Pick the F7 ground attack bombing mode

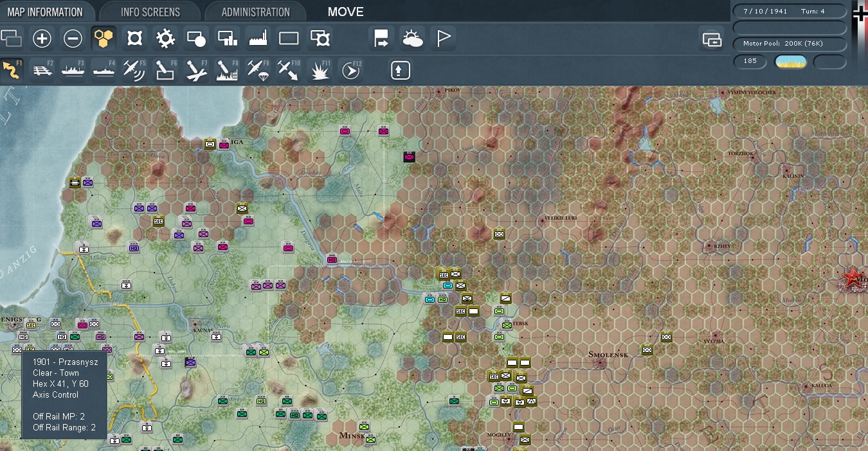coord(196,70)
